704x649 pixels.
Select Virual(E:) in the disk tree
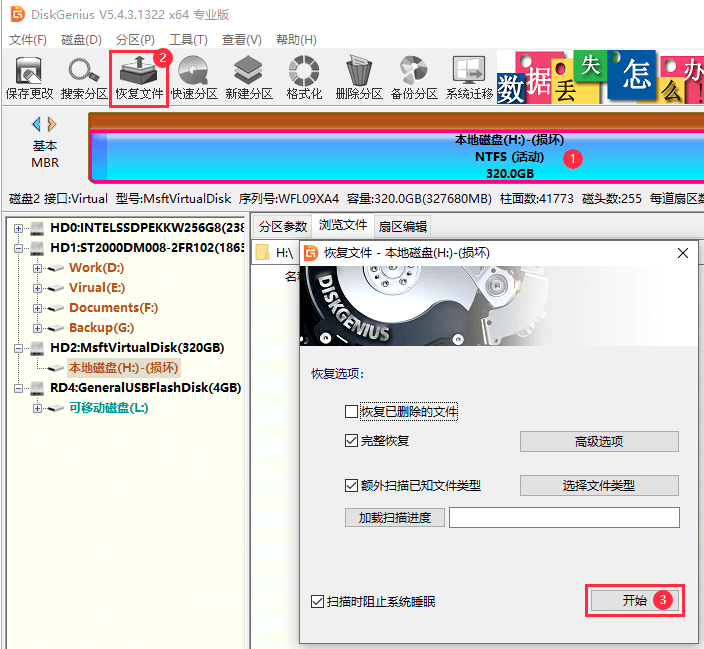point(97,288)
